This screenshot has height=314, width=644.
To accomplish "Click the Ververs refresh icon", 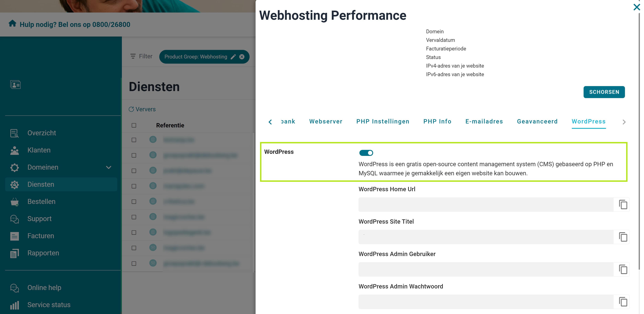I will pos(131,109).
